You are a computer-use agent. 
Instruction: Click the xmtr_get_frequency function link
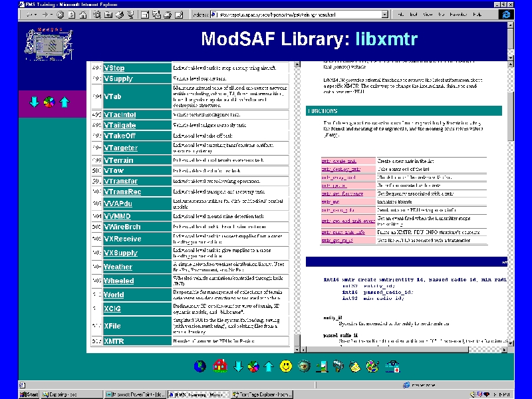[x=342, y=194]
